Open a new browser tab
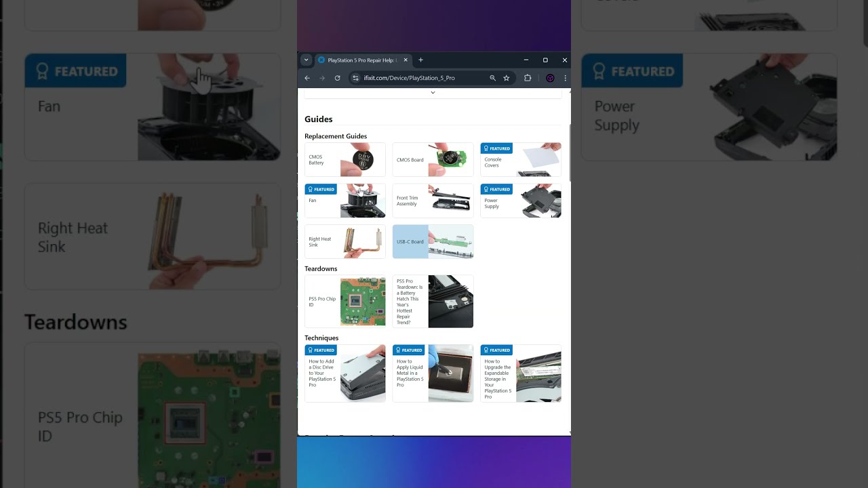This screenshot has height=488, width=868. (x=420, y=60)
